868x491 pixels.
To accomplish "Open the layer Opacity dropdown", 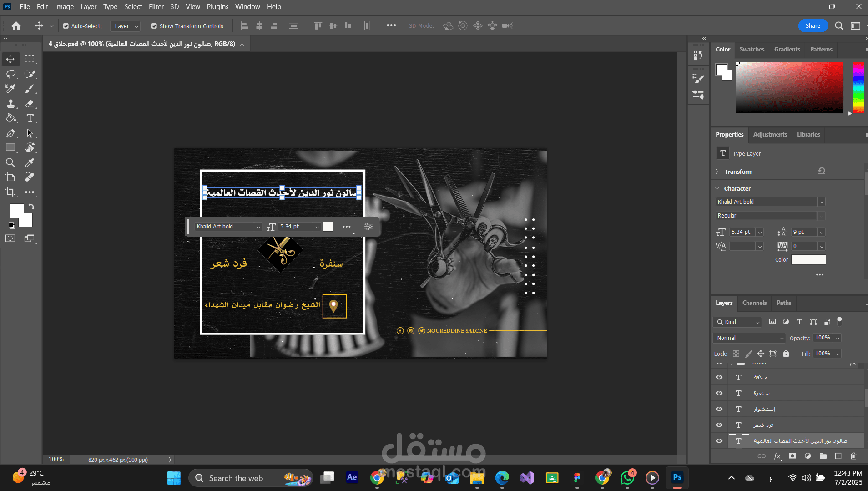I will pyautogui.click(x=838, y=338).
